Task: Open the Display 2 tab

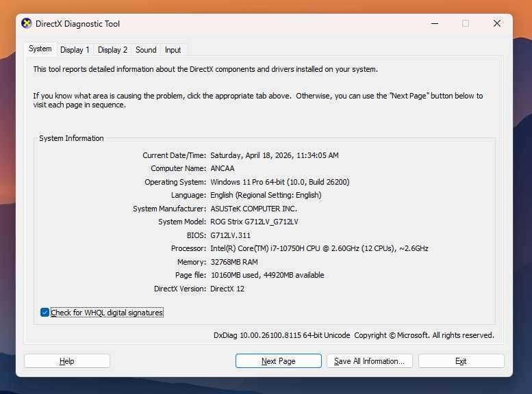Action: (112, 50)
